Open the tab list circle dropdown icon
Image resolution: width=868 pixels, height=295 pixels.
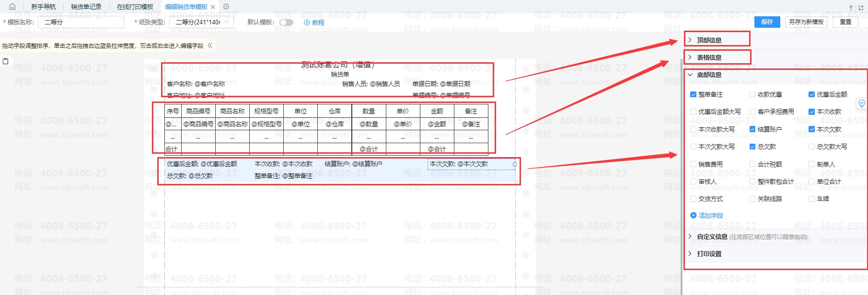[x=226, y=7]
